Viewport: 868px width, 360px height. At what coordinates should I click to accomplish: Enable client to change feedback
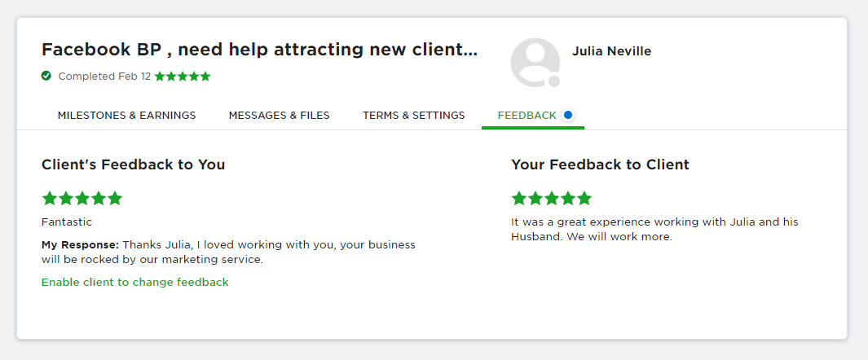[x=134, y=282]
